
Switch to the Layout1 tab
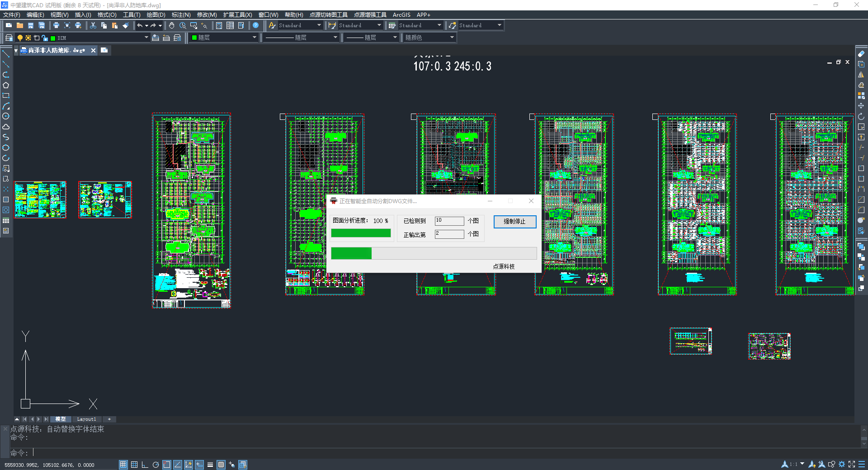click(86, 419)
